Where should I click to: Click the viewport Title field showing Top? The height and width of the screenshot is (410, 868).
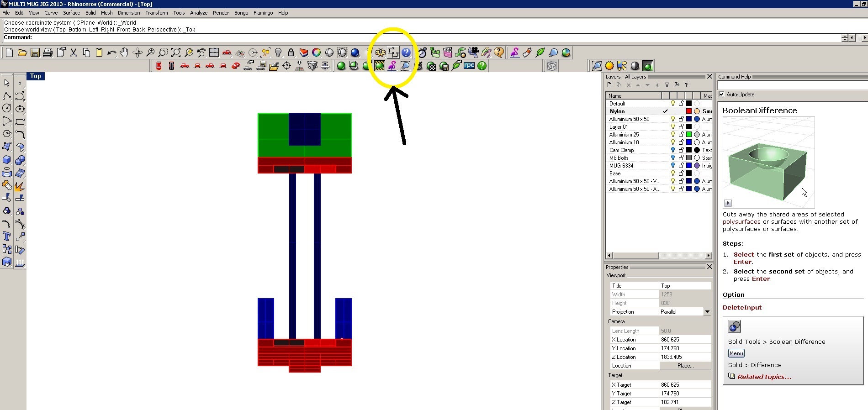(685, 286)
